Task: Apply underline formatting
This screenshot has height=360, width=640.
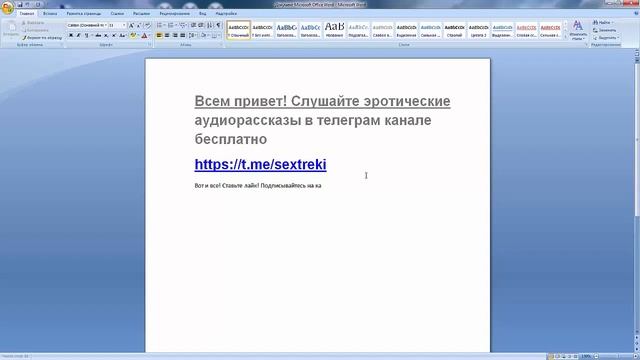Action: [x=86, y=36]
